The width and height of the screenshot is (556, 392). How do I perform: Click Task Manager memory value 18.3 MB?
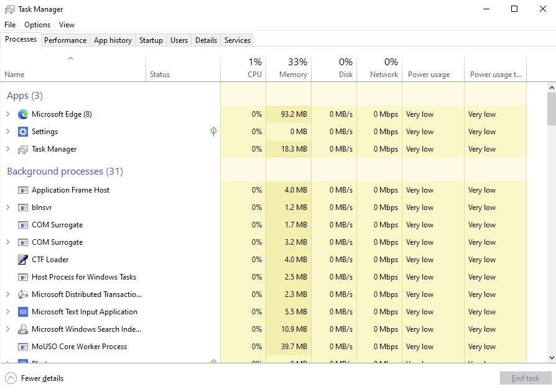point(294,149)
